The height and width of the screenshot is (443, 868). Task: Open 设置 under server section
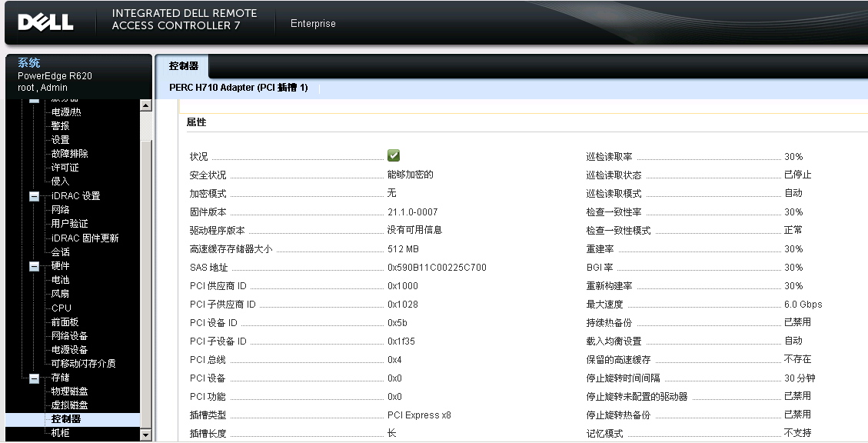(x=60, y=139)
